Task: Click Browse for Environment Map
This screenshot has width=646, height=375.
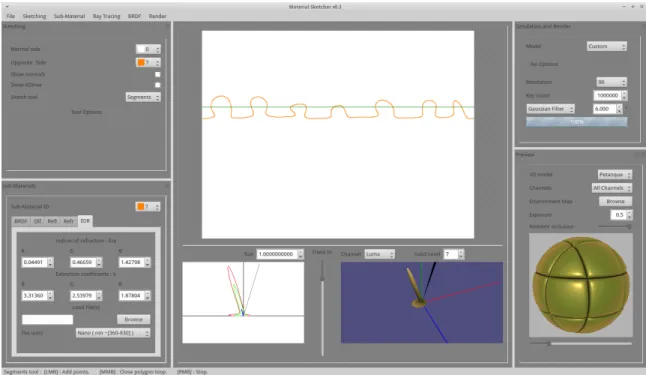Action: pos(615,202)
